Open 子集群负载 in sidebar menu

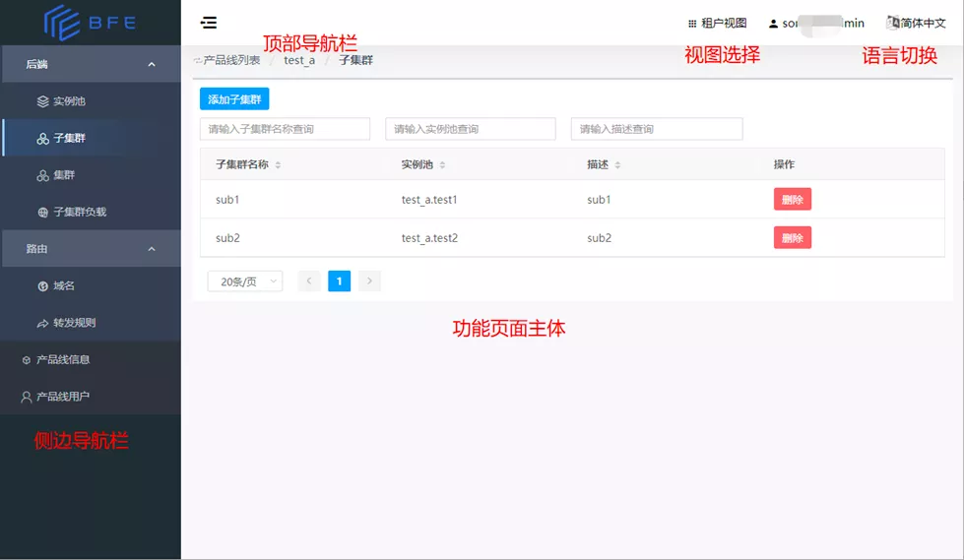[91, 212]
